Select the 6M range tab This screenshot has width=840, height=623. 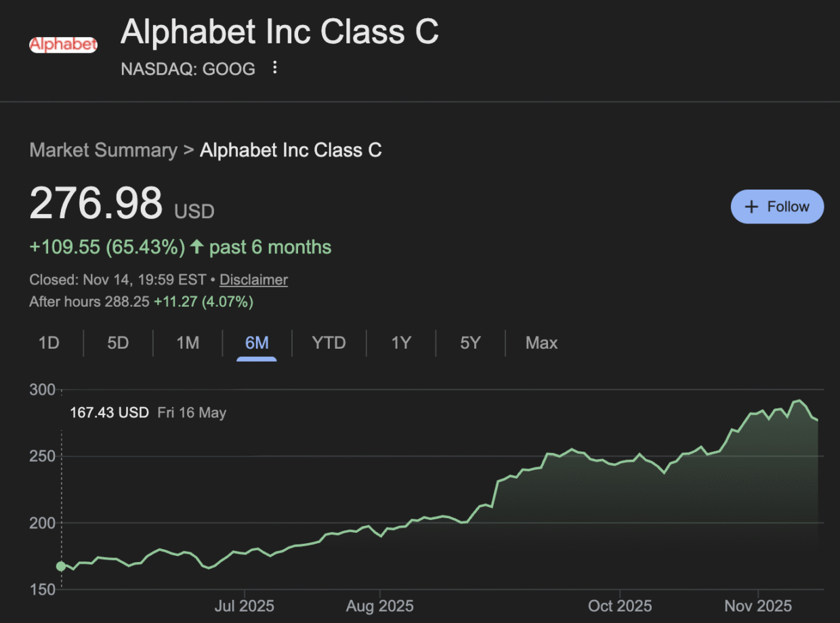[257, 343]
